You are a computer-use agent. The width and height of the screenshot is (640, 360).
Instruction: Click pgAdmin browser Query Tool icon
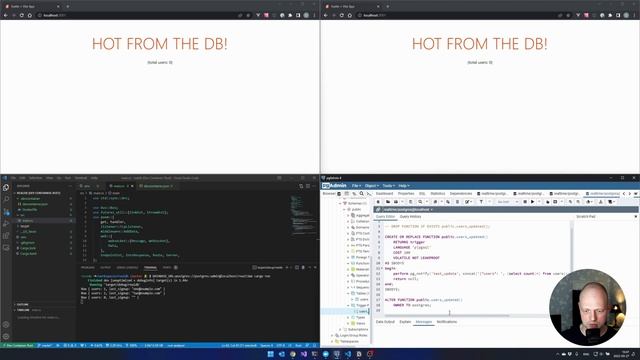pyautogui.click(x=369, y=193)
